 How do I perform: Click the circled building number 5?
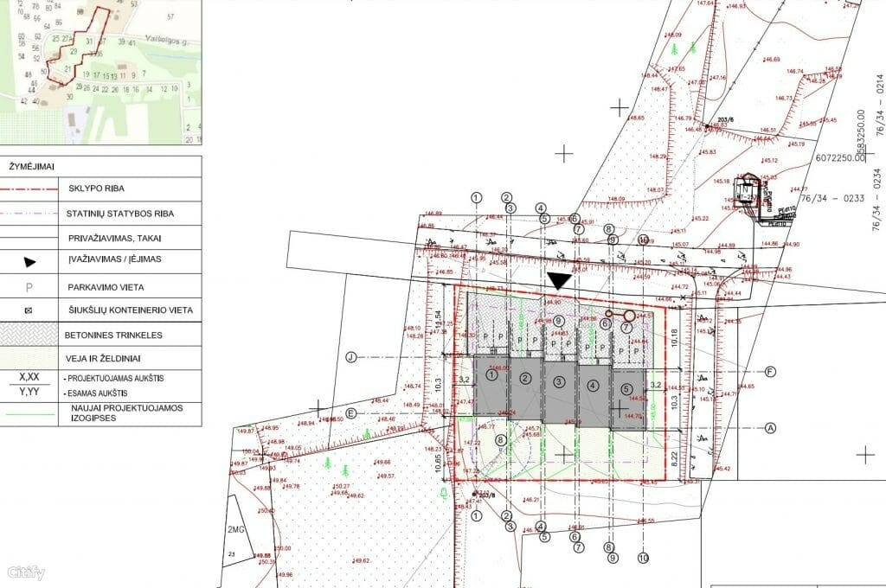click(626, 389)
